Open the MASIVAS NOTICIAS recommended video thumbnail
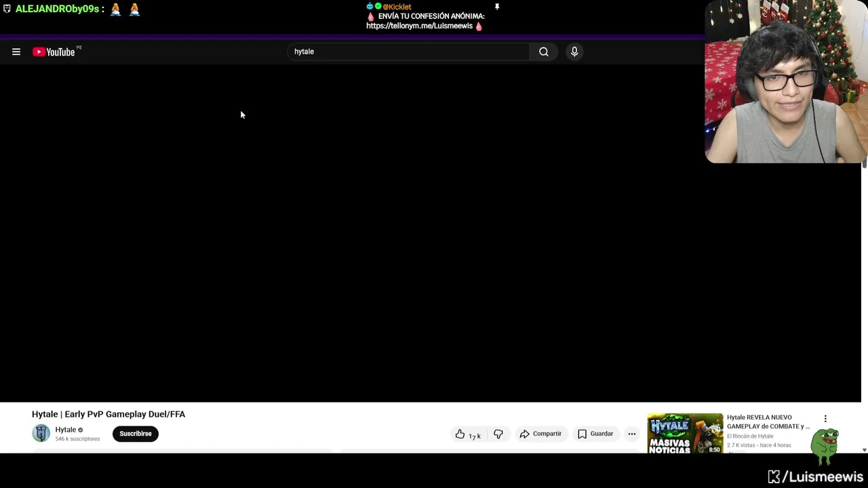Screen dimensions: 868x488 tap(685, 433)
